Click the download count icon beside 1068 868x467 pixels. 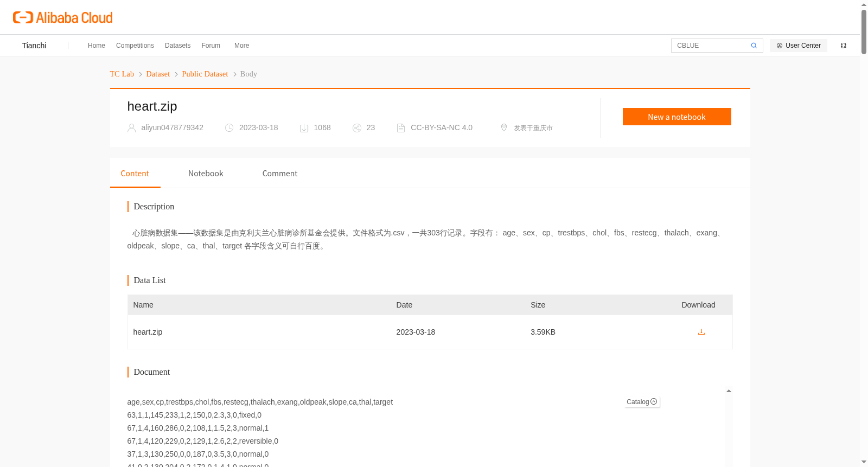pos(304,128)
